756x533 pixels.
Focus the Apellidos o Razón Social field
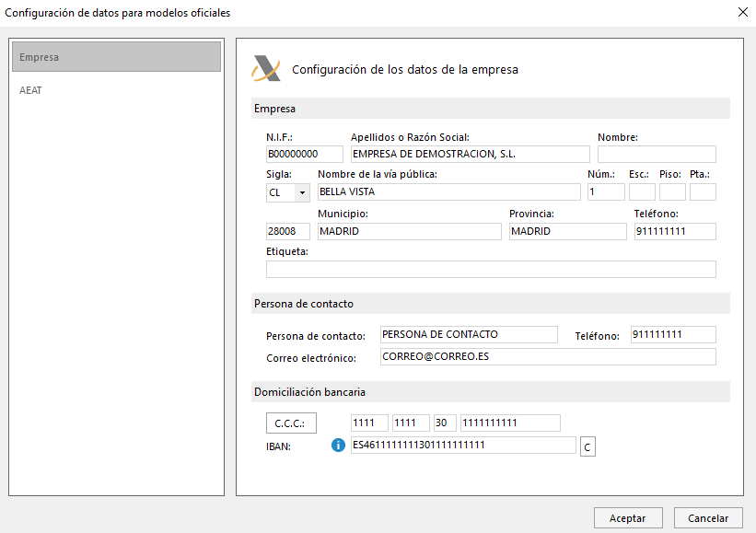[x=470, y=154]
